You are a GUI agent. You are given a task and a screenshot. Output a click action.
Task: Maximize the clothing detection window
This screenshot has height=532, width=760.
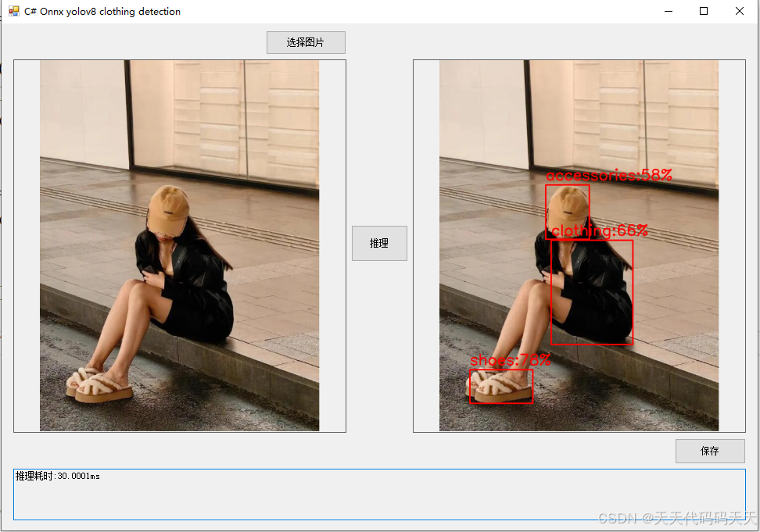(x=704, y=11)
